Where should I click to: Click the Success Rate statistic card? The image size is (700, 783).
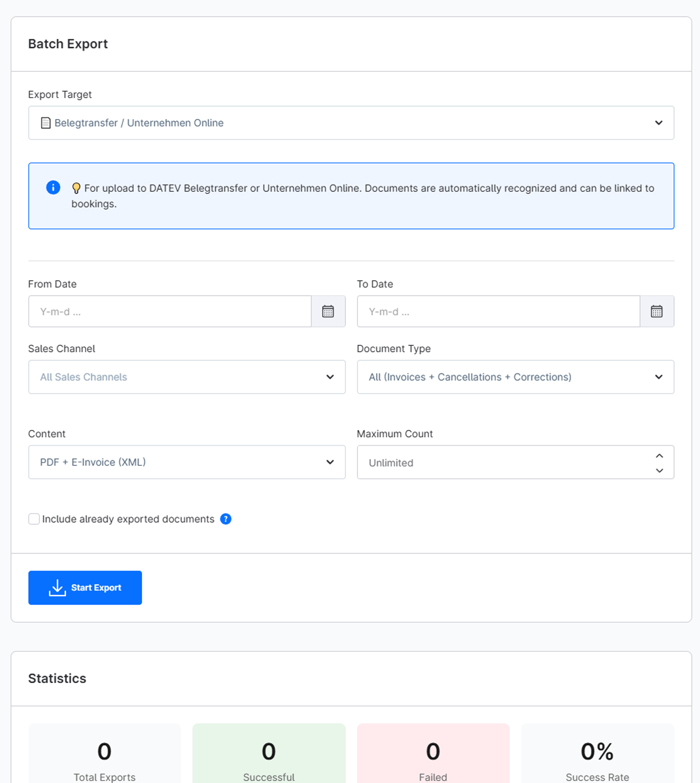click(x=597, y=753)
